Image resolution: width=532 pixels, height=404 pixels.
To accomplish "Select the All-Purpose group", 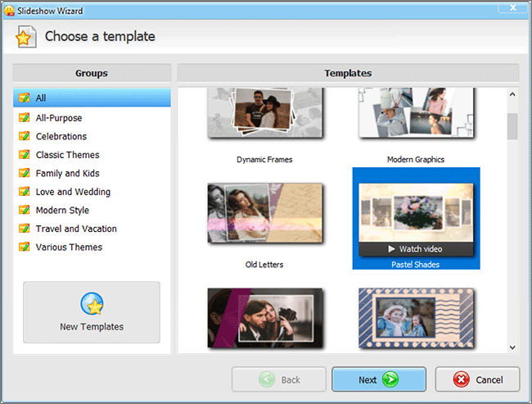I will point(92,118).
